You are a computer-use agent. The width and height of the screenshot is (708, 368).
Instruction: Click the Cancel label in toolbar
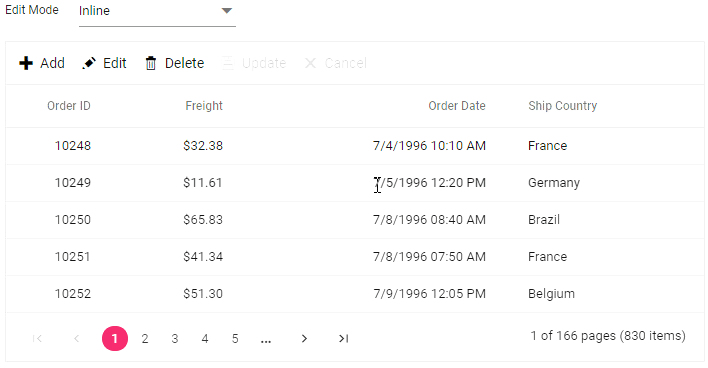click(346, 63)
